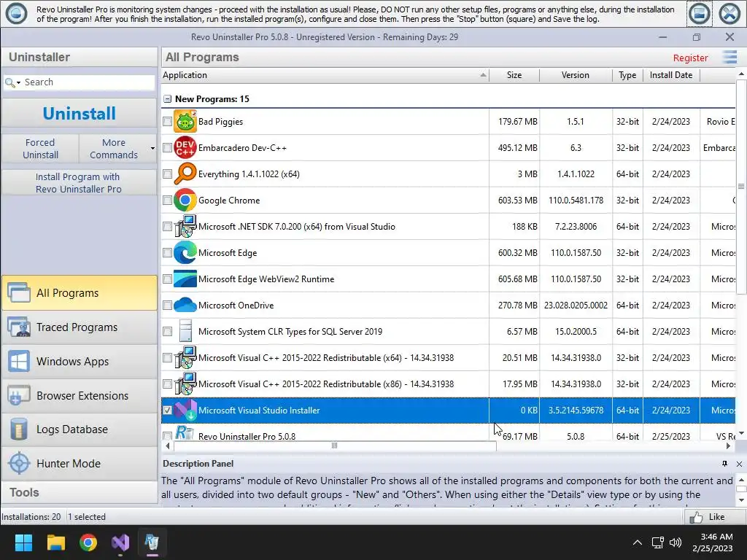
Task: Sort by the Application column header
Action: (x=325, y=75)
